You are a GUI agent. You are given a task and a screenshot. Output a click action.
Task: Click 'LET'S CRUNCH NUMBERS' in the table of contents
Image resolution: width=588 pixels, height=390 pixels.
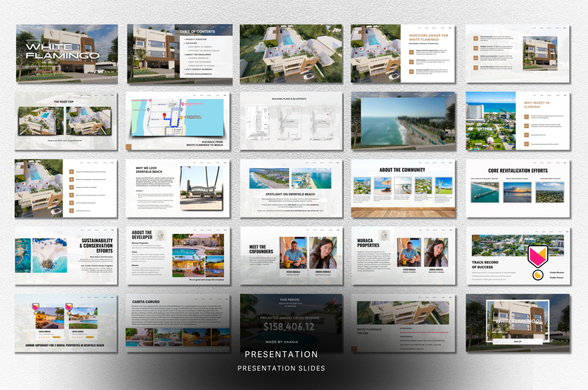[199, 69]
